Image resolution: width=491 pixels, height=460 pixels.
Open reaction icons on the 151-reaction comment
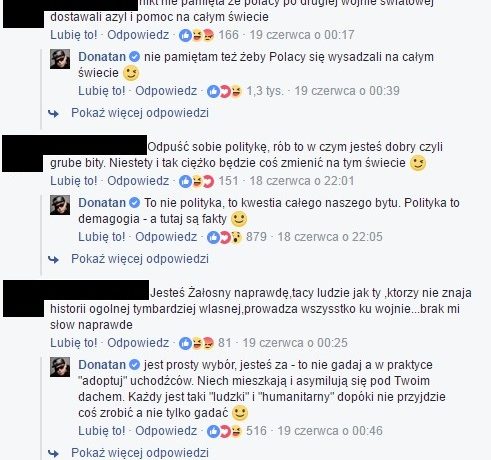click(197, 181)
